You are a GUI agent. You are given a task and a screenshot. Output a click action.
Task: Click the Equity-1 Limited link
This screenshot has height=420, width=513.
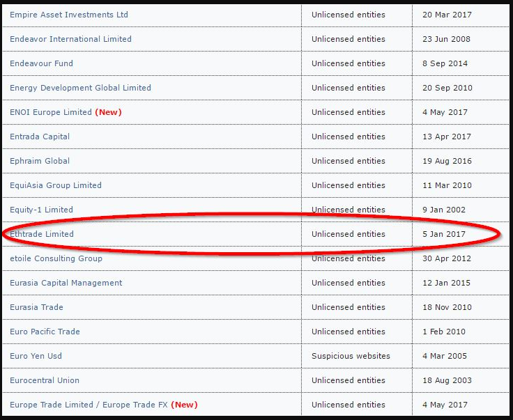[x=42, y=210]
